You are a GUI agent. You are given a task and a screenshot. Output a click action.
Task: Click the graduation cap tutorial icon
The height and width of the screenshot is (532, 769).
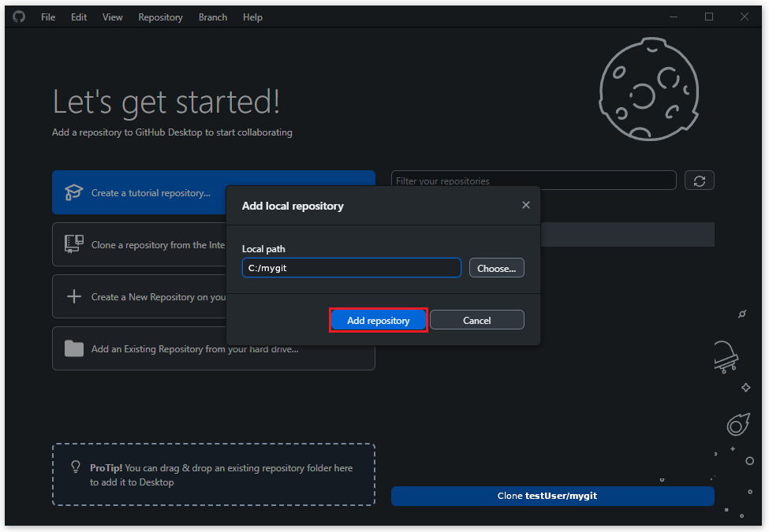pos(73,192)
